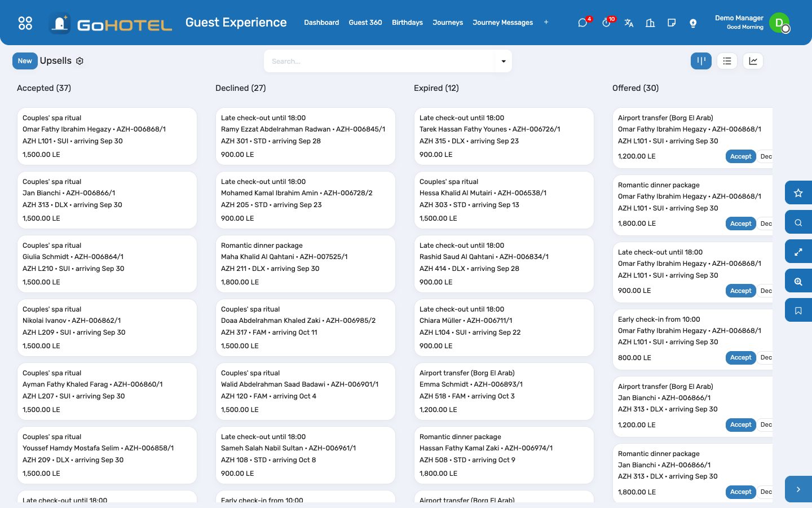Decline Late check-out offer for Omar Fathy
Viewport: 812px width, 508px height.
coord(766,291)
